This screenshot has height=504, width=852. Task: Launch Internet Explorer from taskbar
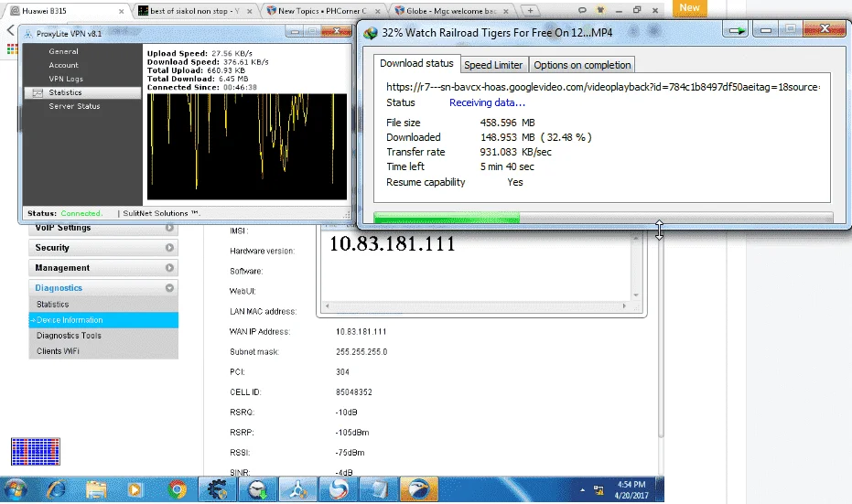56,490
